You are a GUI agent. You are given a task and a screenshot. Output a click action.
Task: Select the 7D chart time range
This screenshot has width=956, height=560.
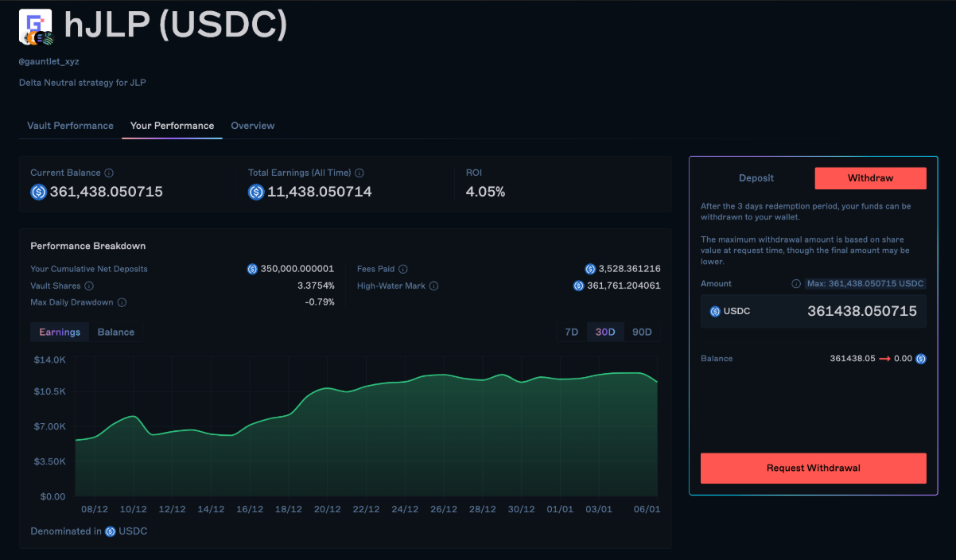pos(571,332)
